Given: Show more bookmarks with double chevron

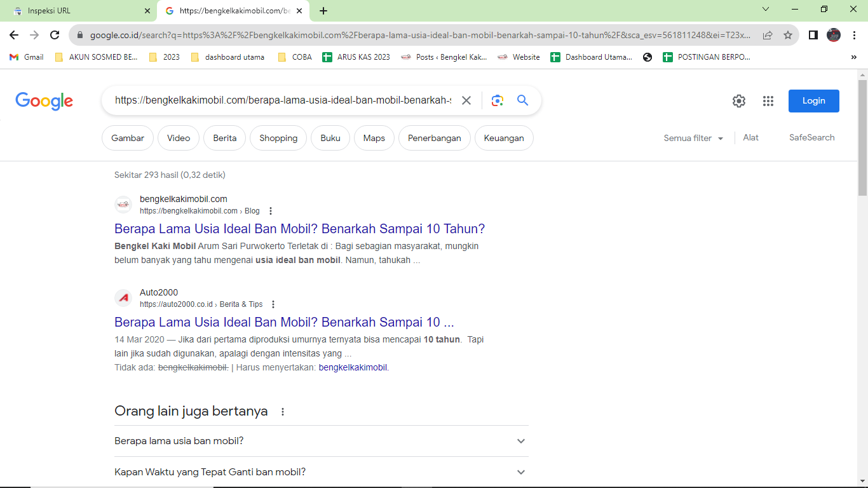Looking at the screenshot, I should tap(853, 57).
